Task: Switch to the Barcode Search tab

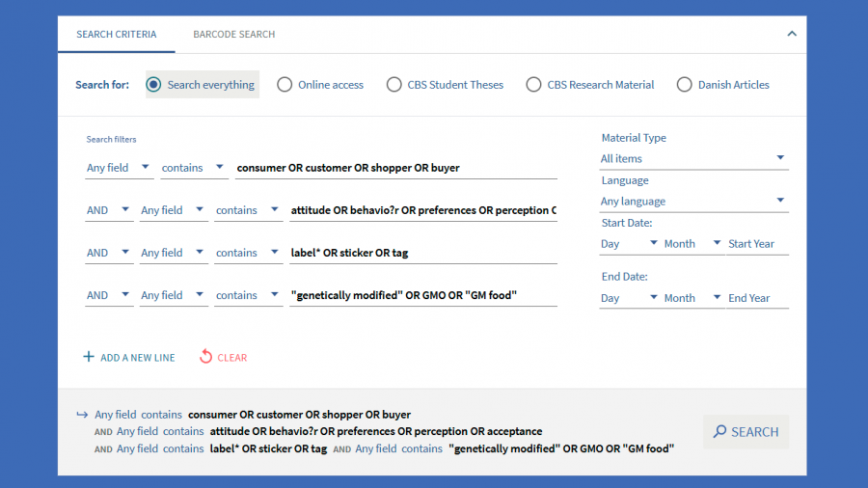Action: pos(233,35)
